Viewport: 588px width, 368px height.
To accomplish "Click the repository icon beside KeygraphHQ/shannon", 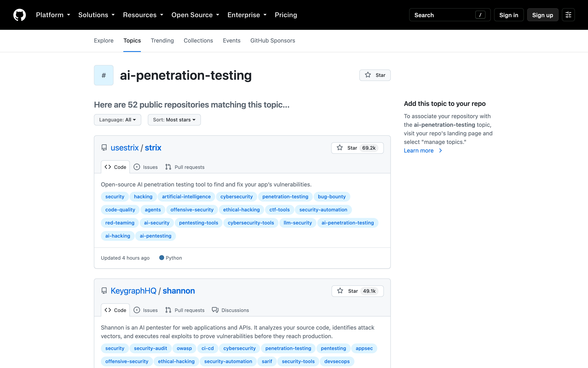I will point(104,291).
